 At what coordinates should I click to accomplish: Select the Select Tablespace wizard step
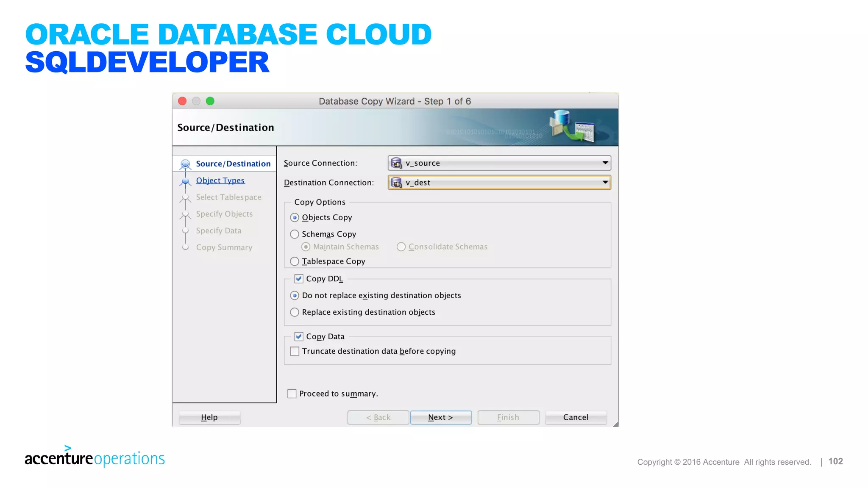point(228,197)
